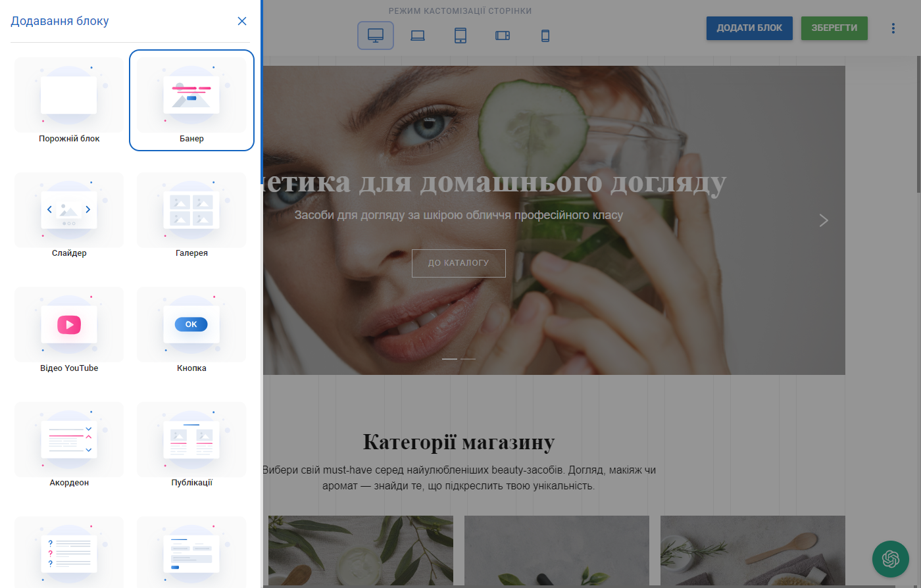Open the catalog via ДО КАТАЛОГУ

(x=459, y=262)
